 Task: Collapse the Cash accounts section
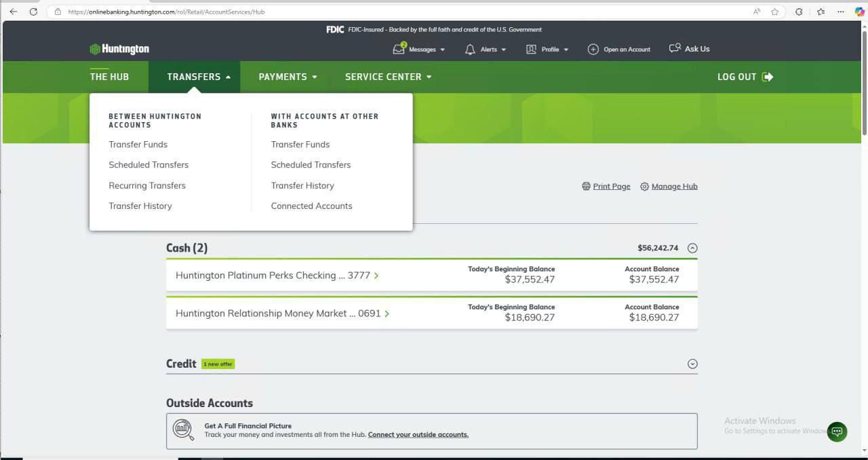click(x=692, y=248)
